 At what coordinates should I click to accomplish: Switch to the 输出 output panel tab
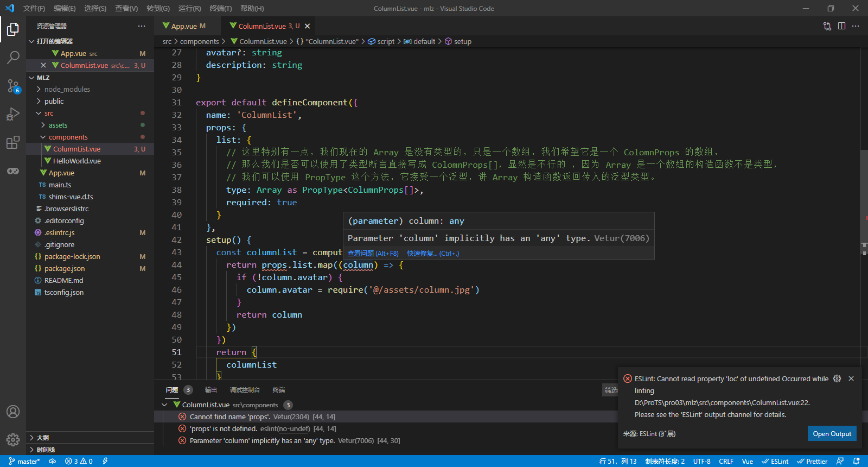tap(211, 390)
